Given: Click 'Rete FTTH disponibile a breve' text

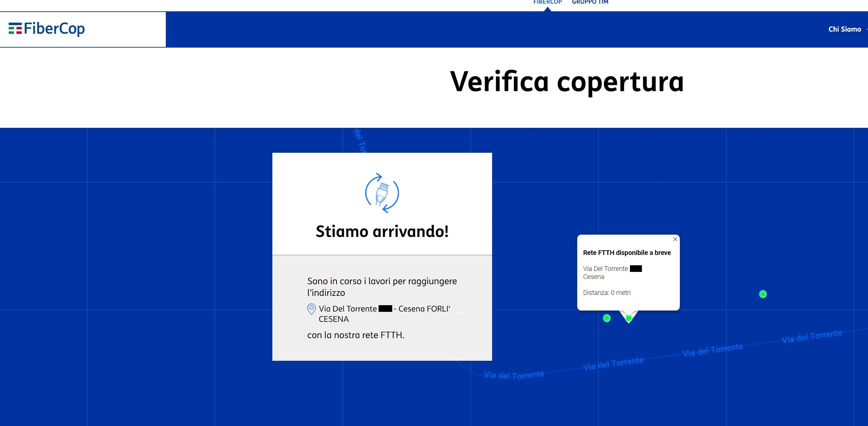Looking at the screenshot, I should 627,253.
